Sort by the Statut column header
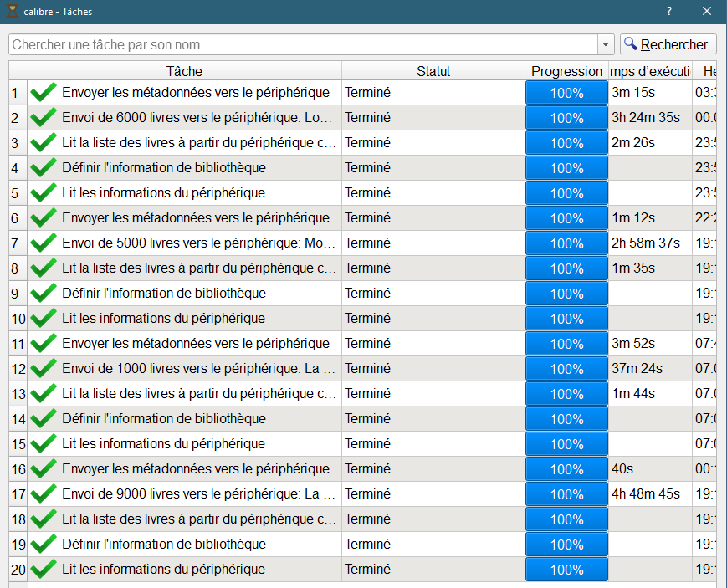Screen dimensions: 727x588 pos(433,71)
